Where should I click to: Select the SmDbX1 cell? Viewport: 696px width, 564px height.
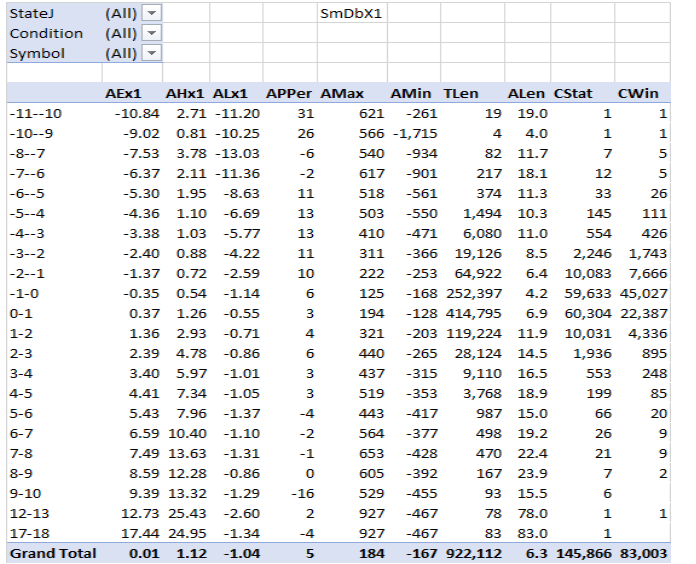(x=351, y=14)
